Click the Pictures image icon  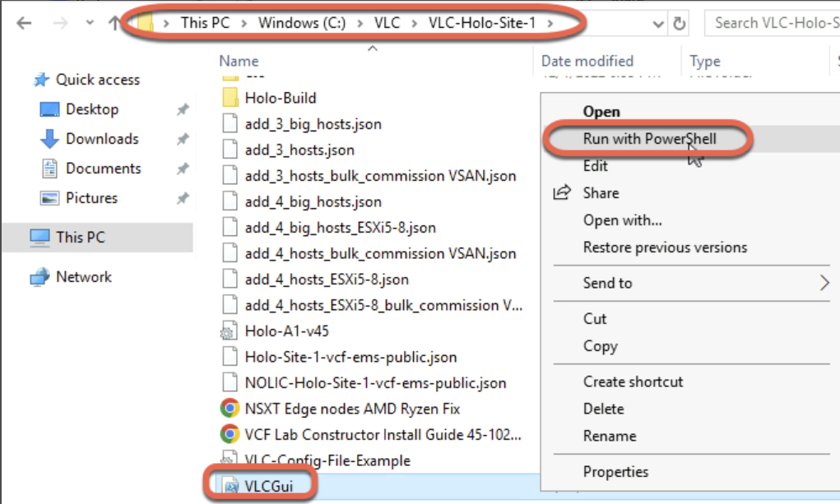[x=50, y=198]
